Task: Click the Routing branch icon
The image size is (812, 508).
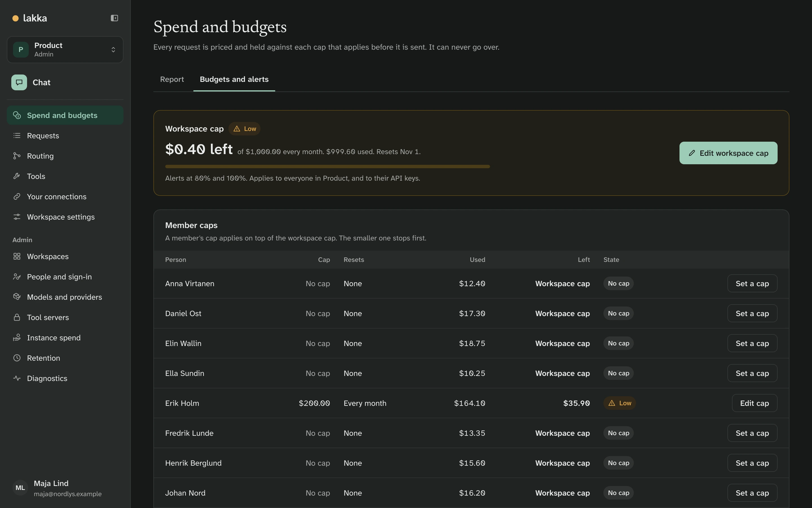Action: click(x=17, y=156)
